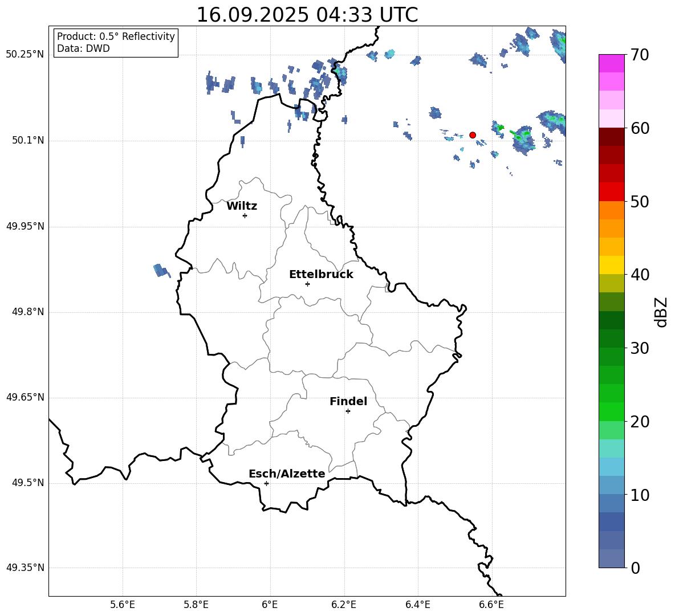
Task: Click the Wiltz station cross marker
Action: coord(245,215)
